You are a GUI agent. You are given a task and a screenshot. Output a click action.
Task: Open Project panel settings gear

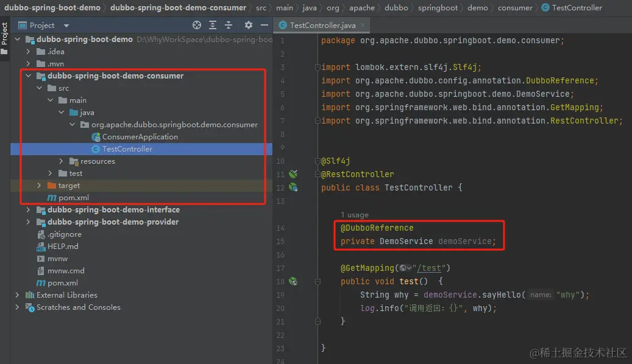click(248, 26)
